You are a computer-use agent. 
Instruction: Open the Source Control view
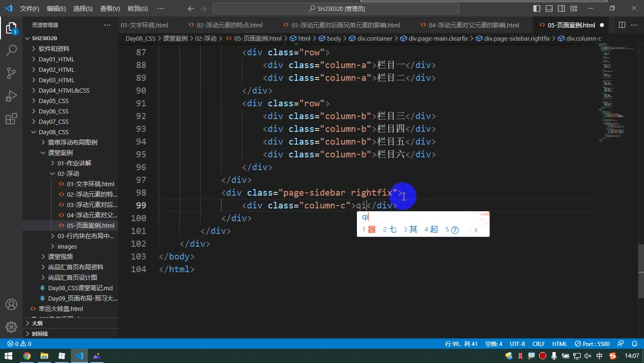click(11, 73)
